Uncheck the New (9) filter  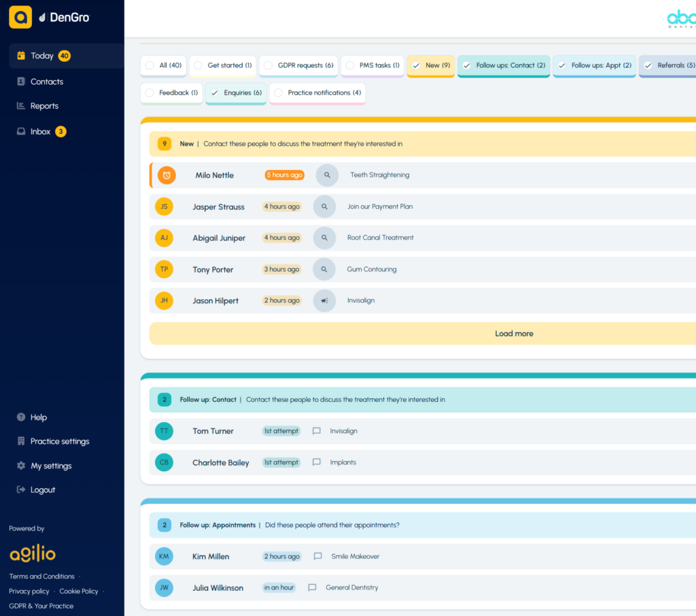pos(430,66)
